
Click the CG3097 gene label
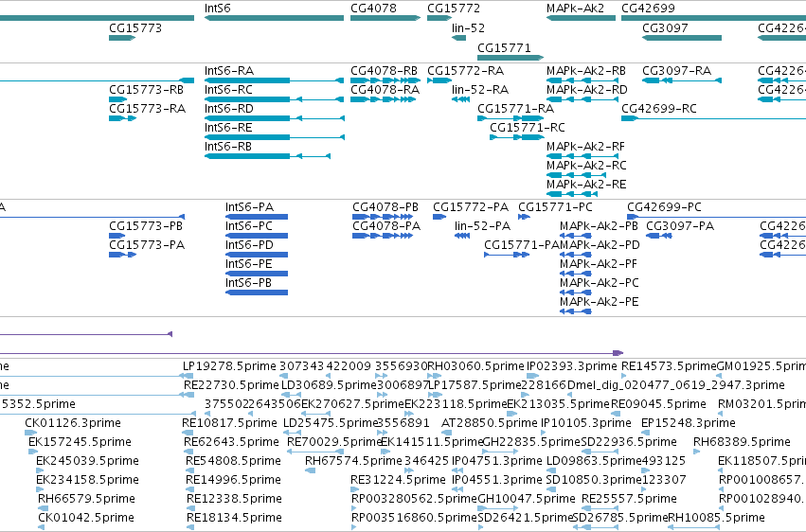[x=665, y=28]
